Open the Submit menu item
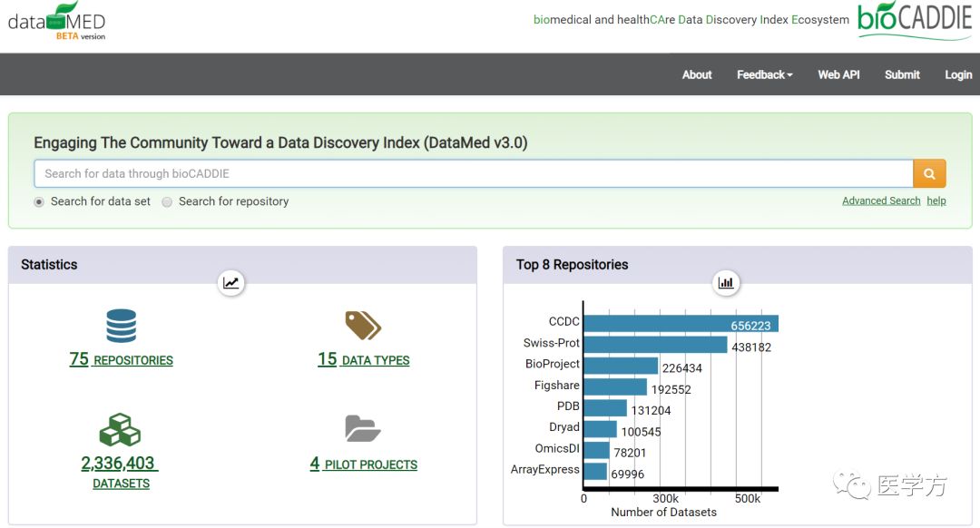 [x=902, y=74]
